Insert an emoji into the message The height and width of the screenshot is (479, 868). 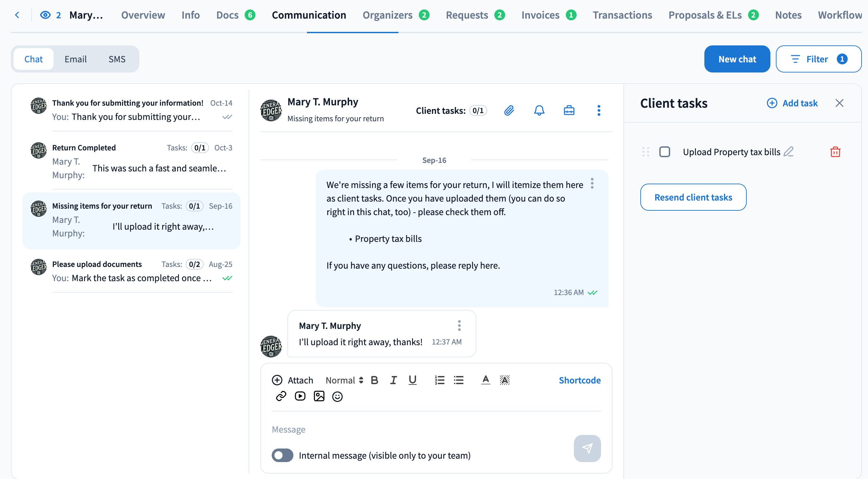point(337,396)
